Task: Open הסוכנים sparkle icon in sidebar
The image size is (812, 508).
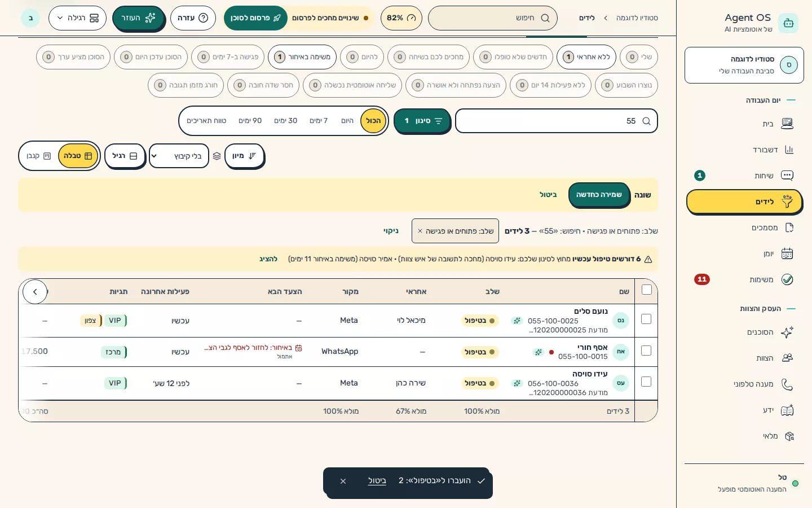Action: 787,332
